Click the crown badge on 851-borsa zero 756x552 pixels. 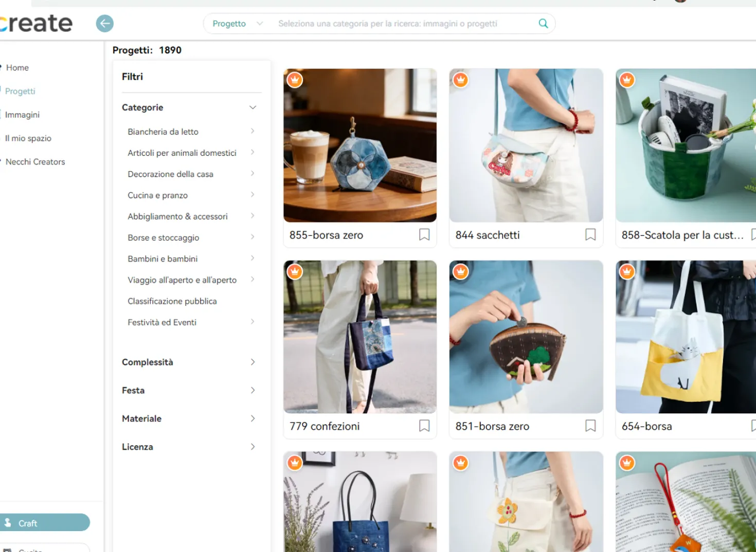click(x=461, y=271)
